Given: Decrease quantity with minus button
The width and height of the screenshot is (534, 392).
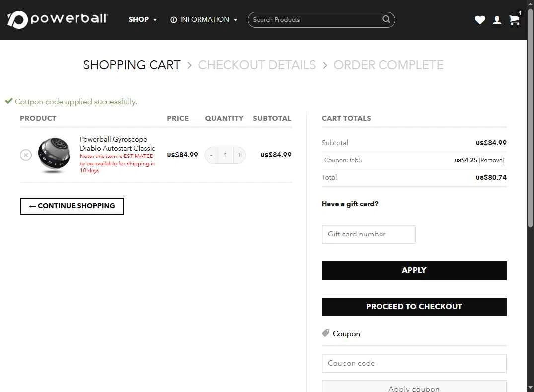Looking at the screenshot, I should point(211,155).
